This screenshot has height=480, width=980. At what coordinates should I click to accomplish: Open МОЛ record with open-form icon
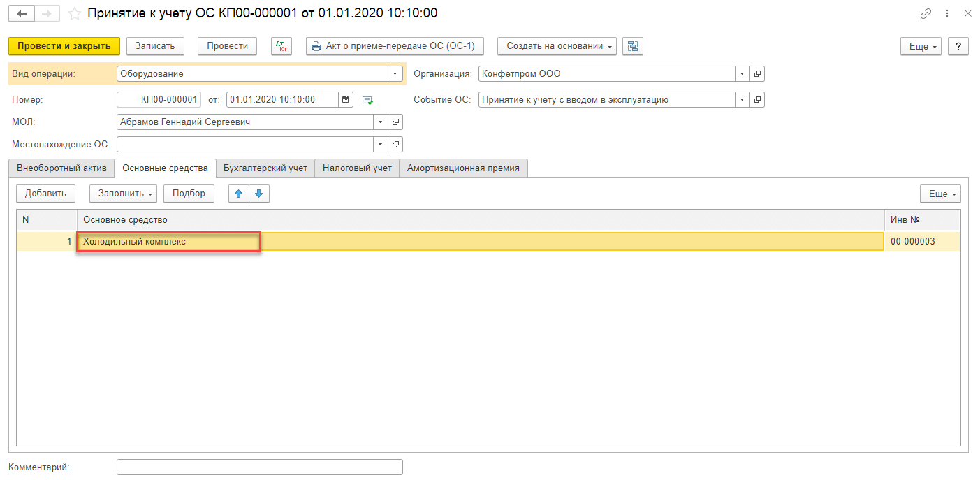click(x=395, y=122)
